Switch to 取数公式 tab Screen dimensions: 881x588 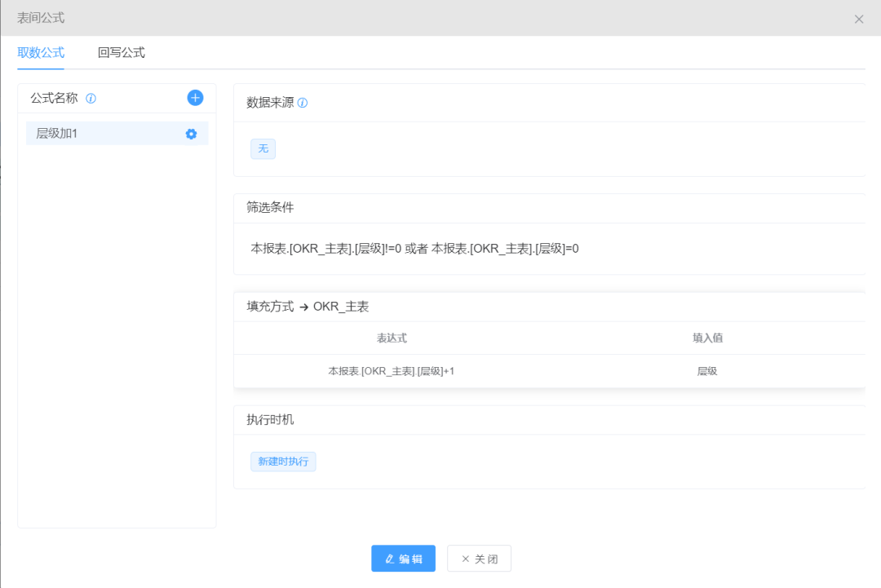pyautogui.click(x=41, y=53)
